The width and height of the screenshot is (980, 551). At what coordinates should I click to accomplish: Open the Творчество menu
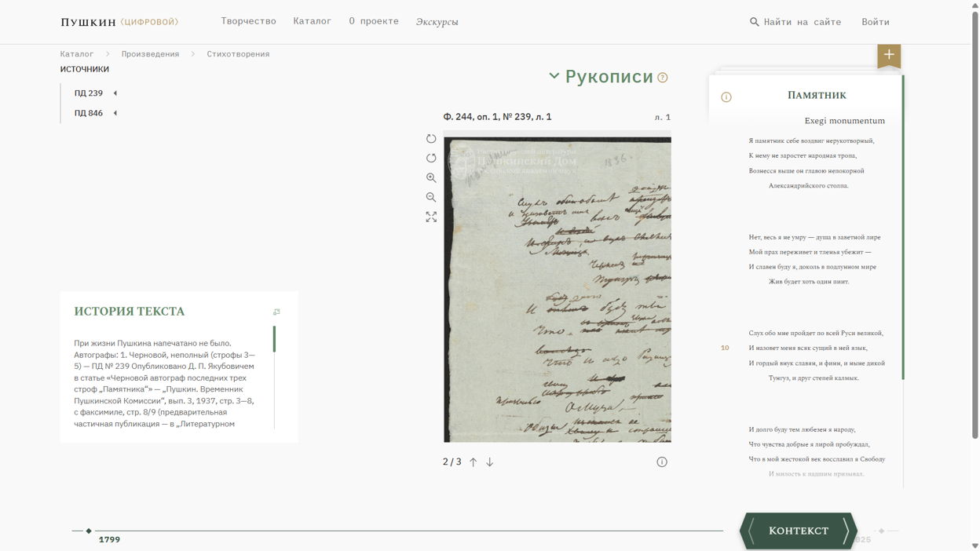tap(248, 21)
